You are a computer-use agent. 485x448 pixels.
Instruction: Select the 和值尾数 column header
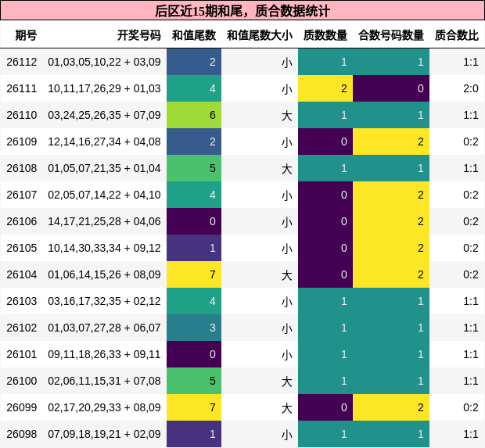[x=194, y=35]
